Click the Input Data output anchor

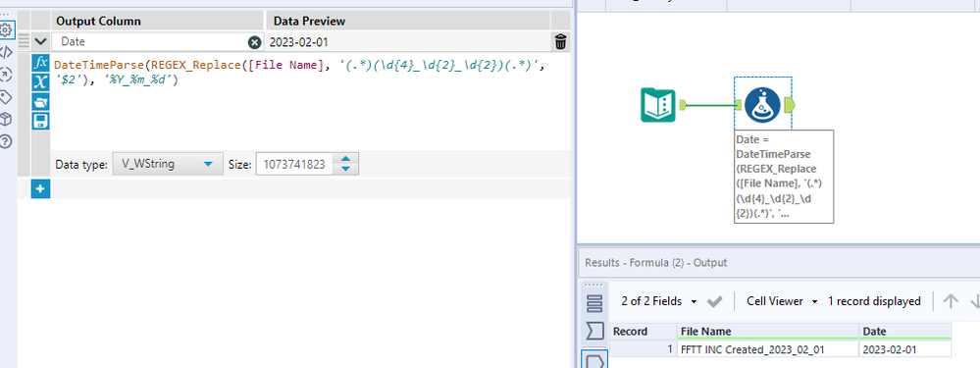[x=683, y=105]
